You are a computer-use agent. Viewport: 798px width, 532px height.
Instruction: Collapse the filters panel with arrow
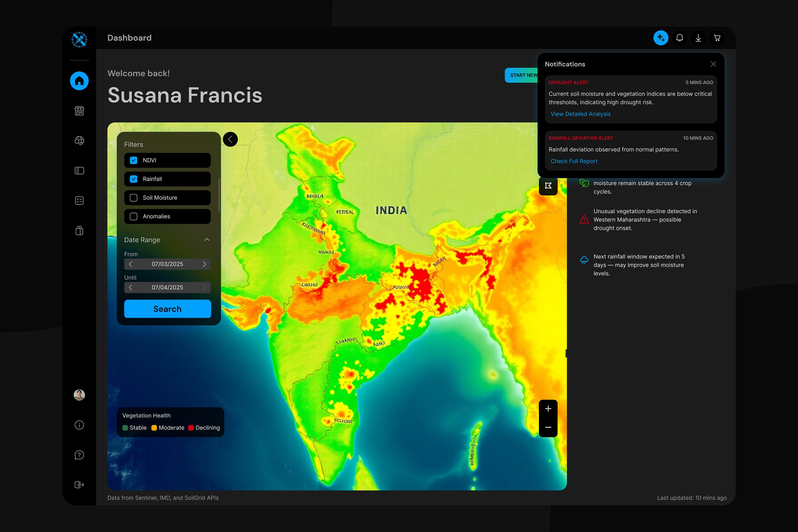[x=230, y=139]
